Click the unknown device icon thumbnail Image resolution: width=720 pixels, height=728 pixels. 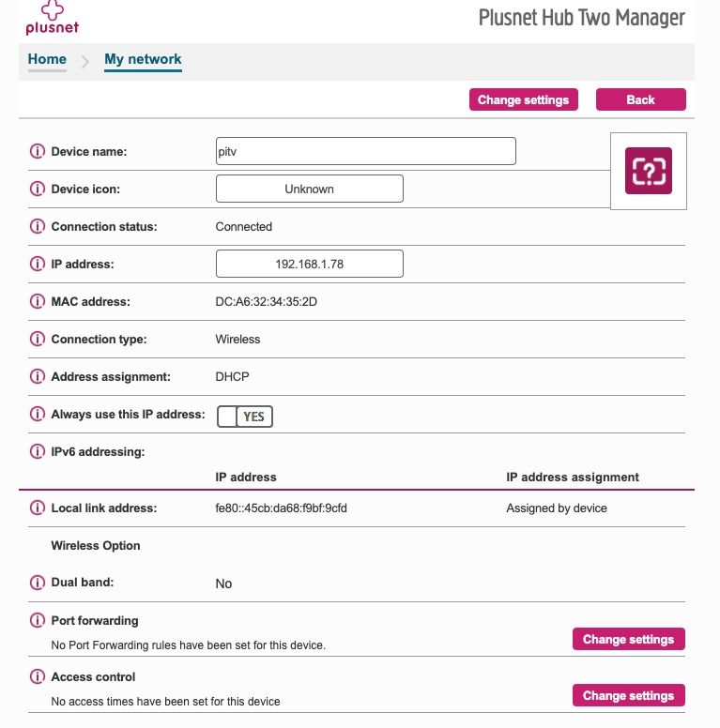tap(649, 171)
